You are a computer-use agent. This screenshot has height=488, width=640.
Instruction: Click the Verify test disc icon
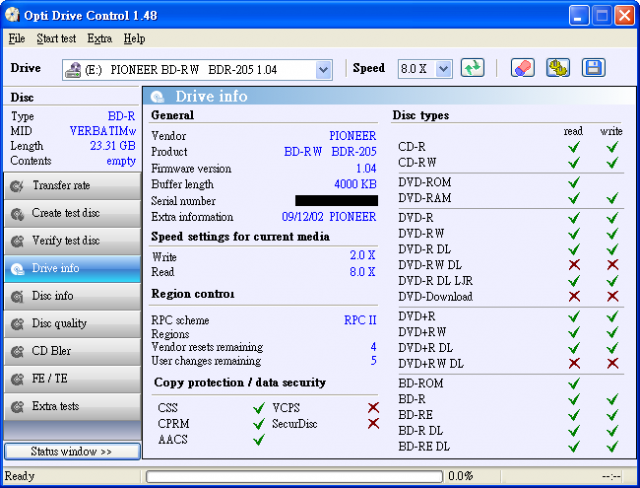pos(17,241)
